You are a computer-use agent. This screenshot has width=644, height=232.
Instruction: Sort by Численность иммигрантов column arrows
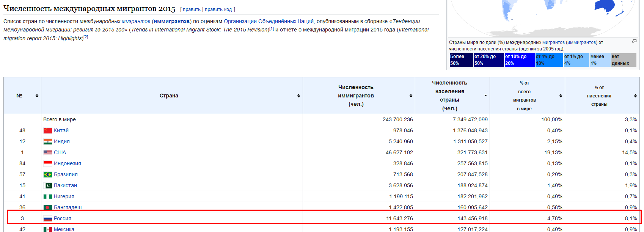click(x=411, y=96)
